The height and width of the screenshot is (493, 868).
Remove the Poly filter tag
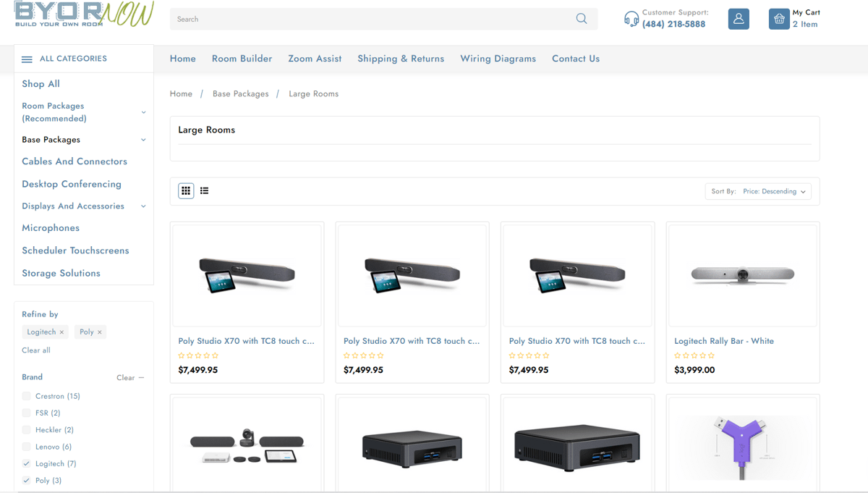pos(100,332)
